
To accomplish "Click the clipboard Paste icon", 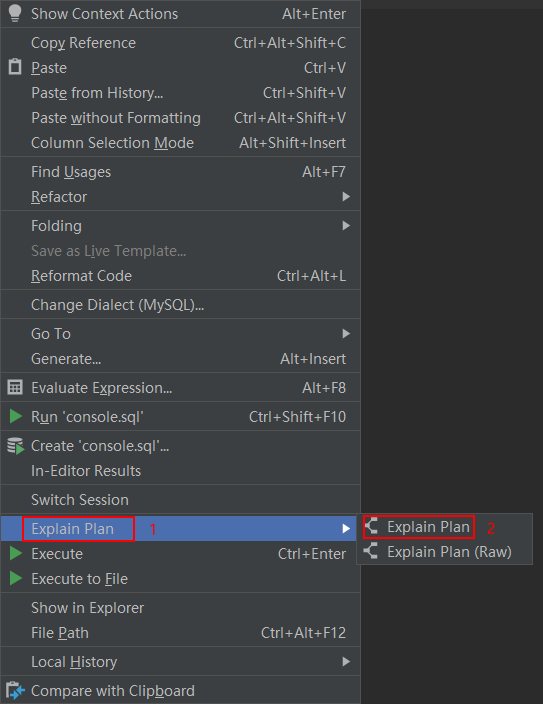I will tap(15, 66).
